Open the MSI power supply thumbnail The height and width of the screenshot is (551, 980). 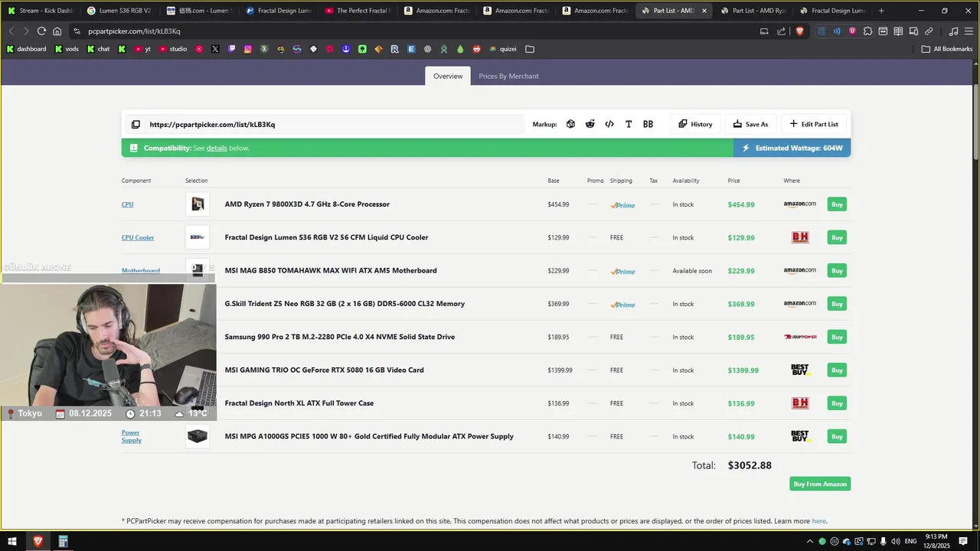point(198,436)
